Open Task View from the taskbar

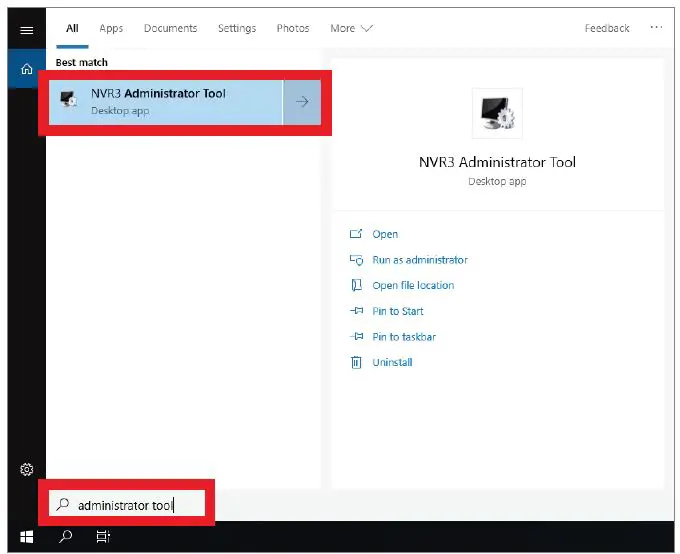click(103, 536)
